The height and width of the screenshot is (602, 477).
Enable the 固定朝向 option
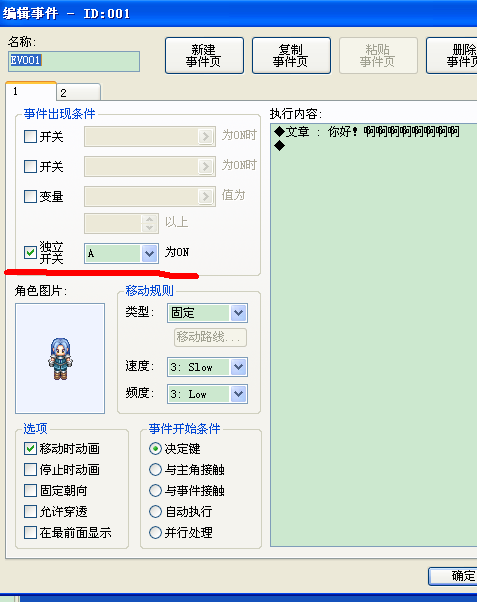tap(30, 490)
